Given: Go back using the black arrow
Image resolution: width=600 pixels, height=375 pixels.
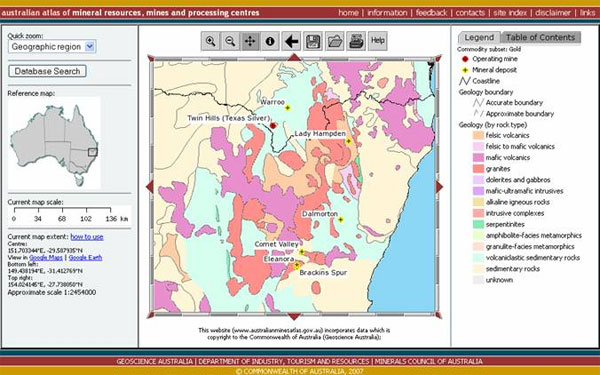Looking at the screenshot, I should (x=292, y=41).
